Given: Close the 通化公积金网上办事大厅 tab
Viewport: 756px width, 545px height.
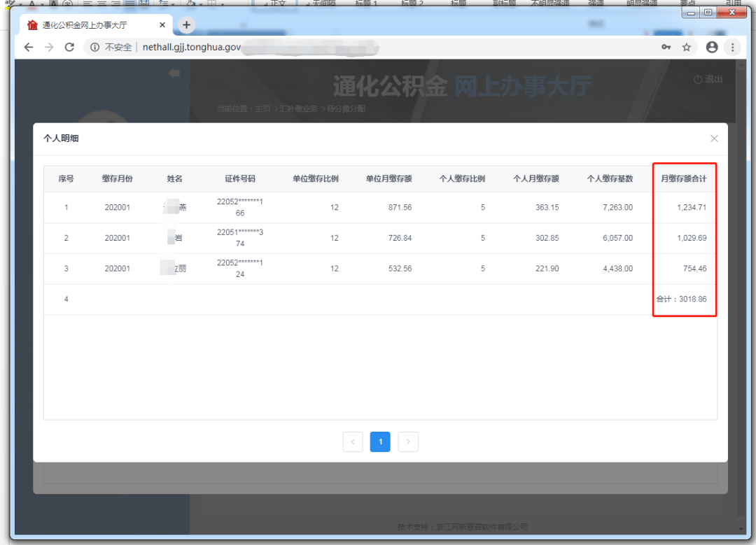Looking at the screenshot, I should [x=162, y=25].
